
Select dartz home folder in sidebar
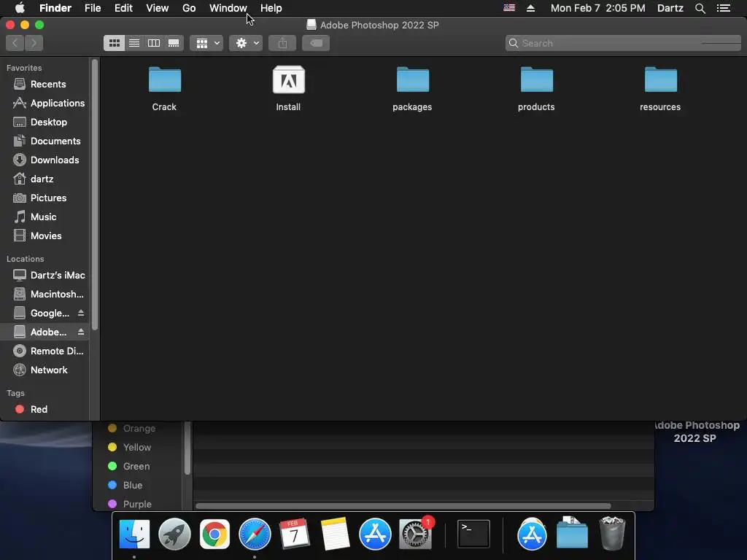tap(44, 179)
